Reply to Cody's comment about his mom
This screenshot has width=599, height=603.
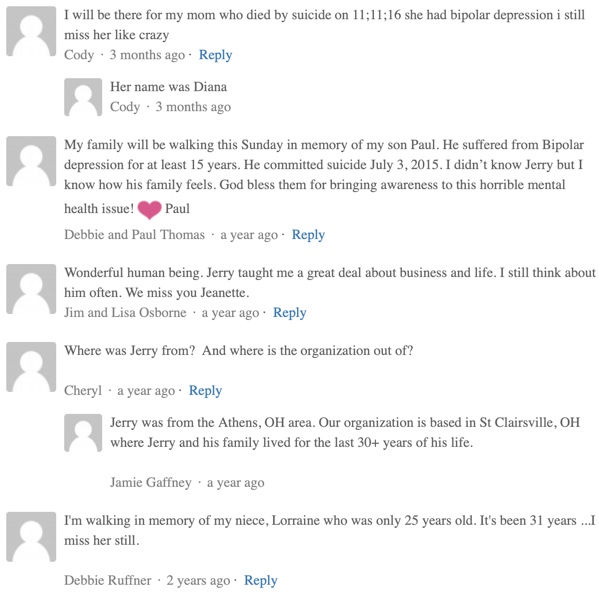[215, 55]
